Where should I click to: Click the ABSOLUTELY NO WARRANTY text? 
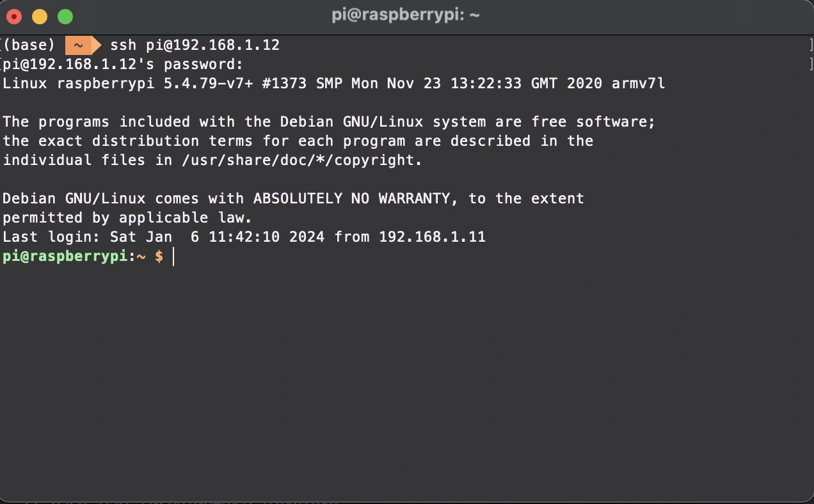pyautogui.click(x=356, y=199)
